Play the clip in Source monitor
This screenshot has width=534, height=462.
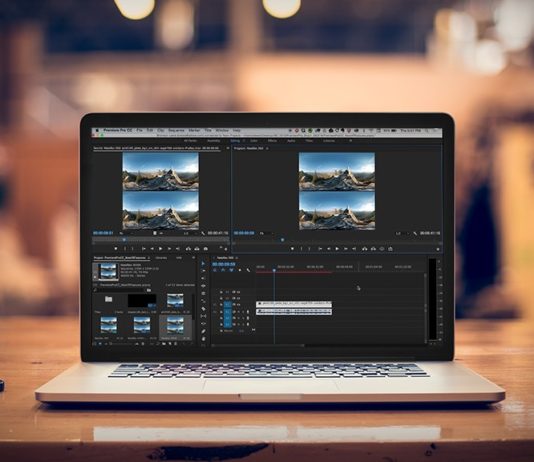160,249
